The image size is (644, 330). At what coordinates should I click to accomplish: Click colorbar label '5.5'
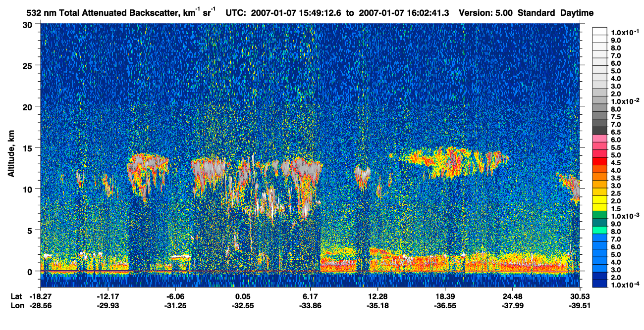tap(616, 147)
